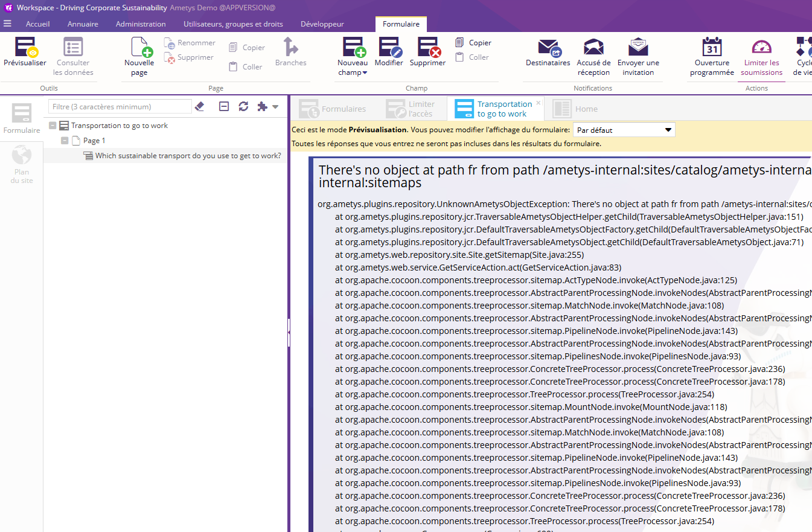The height and width of the screenshot is (532, 812).
Task: Collapse the Transportation to go to work node
Action: point(53,126)
